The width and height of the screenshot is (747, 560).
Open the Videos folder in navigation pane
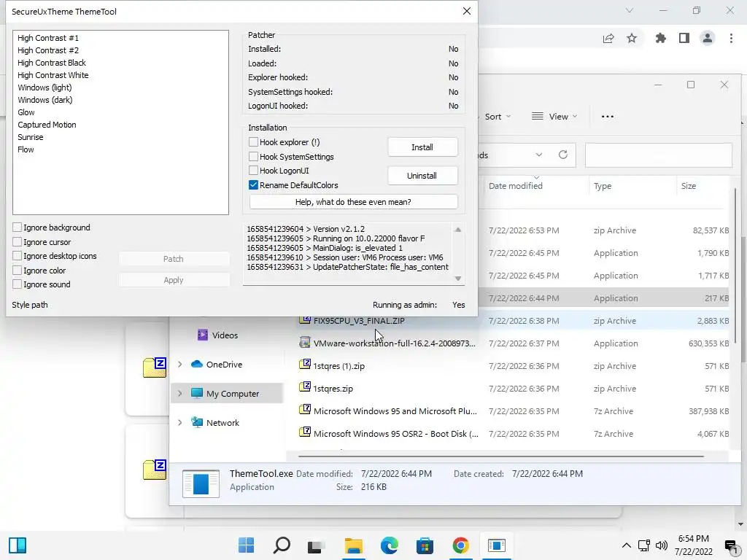[x=217, y=335]
